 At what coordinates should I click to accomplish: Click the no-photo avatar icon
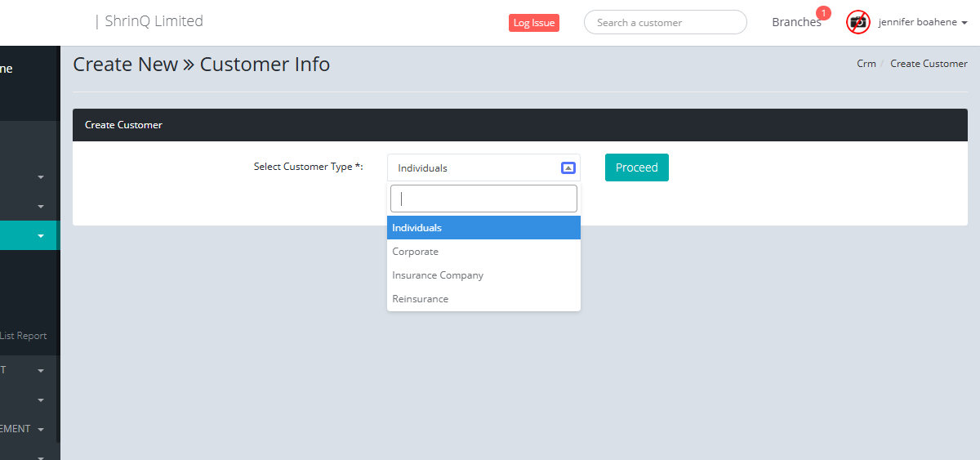click(x=858, y=22)
